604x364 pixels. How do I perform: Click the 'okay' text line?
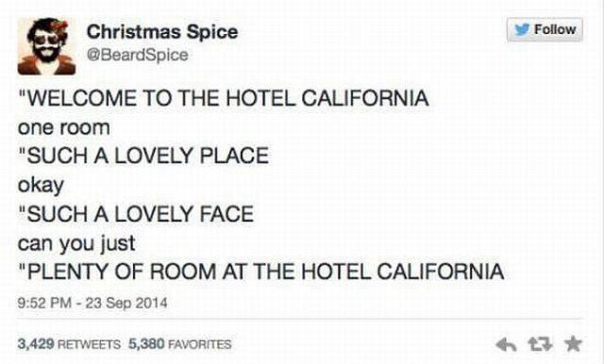point(41,186)
